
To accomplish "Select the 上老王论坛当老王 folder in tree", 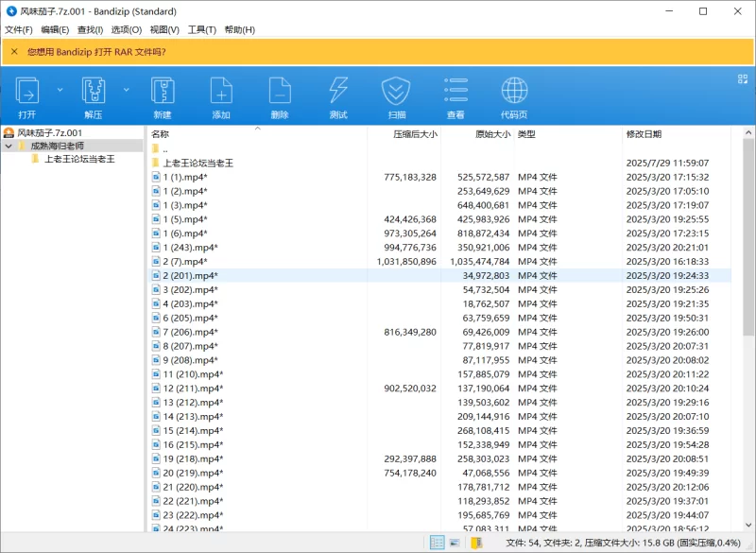I will (x=79, y=160).
